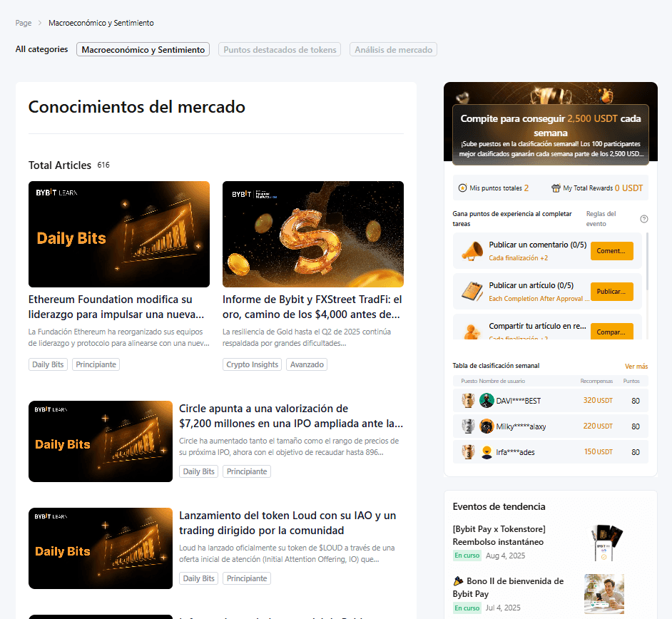Click the Total Articles 616 count
Viewport: 672px width, 619px height.
[103, 165]
